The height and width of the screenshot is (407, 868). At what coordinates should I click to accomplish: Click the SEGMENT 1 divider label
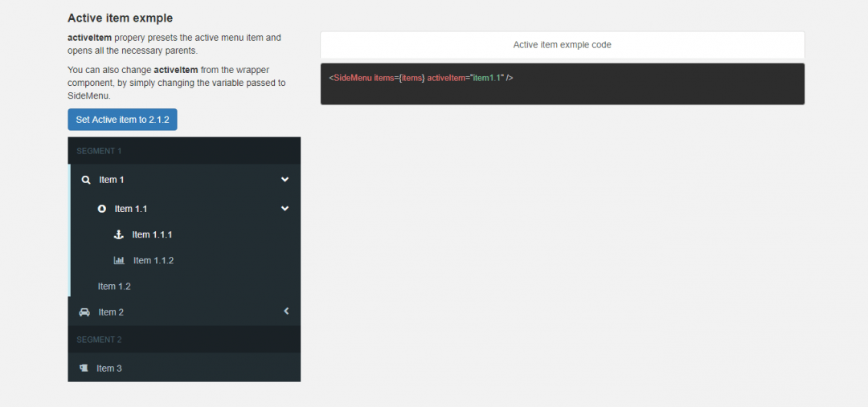[x=99, y=151]
